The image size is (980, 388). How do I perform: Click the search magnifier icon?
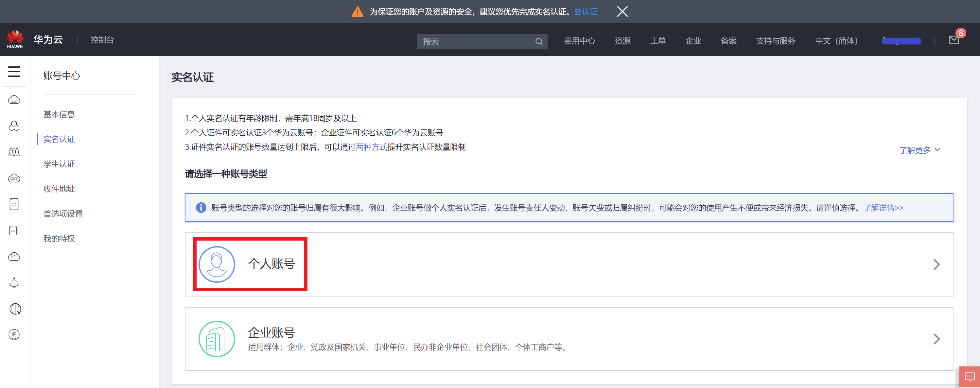539,42
